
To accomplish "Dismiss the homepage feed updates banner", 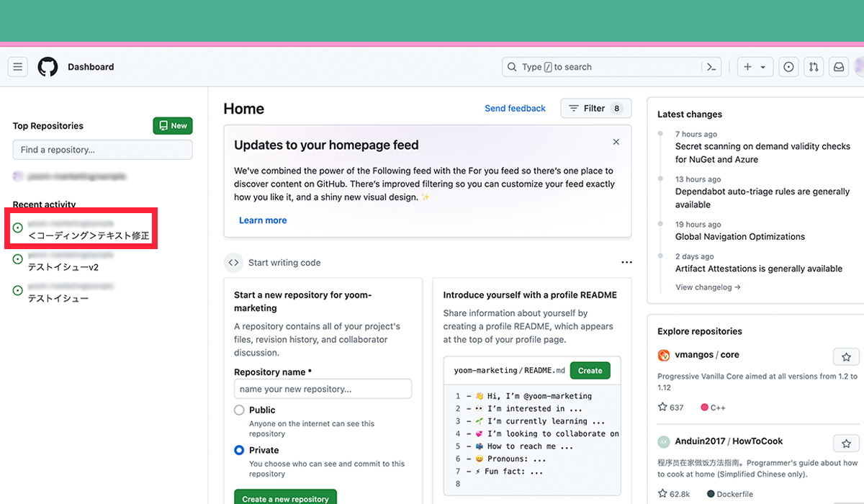I will pyautogui.click(x=616, y=142).
